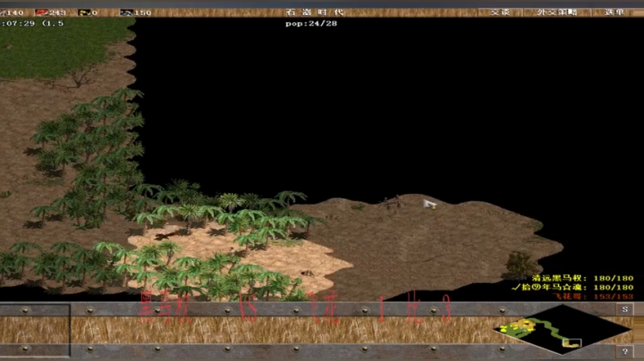Click the pop:24/28 population counter
Screen dimensions: 644x361
click(x=311, y=24)
